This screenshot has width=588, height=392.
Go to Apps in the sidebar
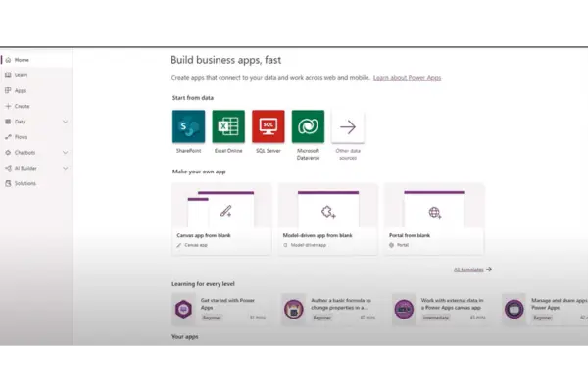[36, 90]
